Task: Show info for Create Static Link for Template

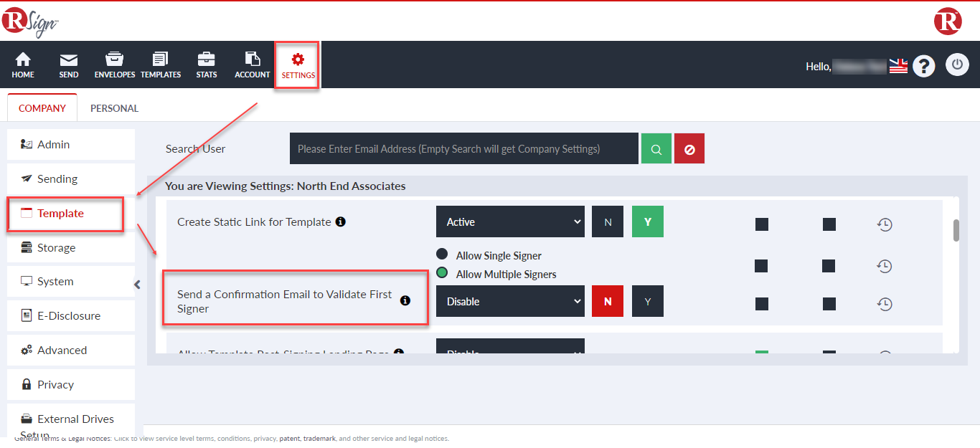Action: 341,221
